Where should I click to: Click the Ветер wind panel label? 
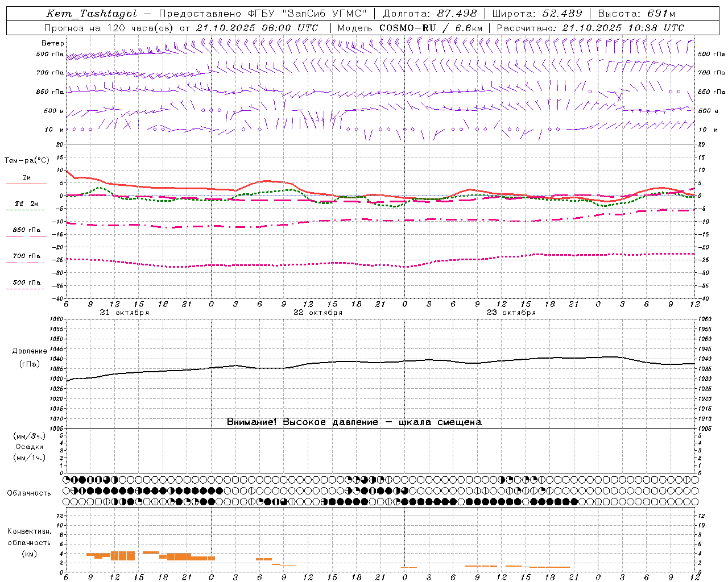pos(53,43)
